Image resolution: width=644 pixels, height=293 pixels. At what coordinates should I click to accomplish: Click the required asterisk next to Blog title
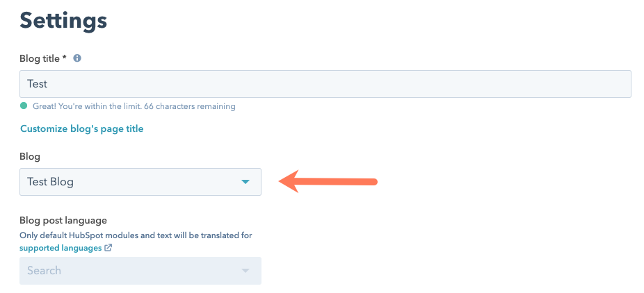click(64, 58)
